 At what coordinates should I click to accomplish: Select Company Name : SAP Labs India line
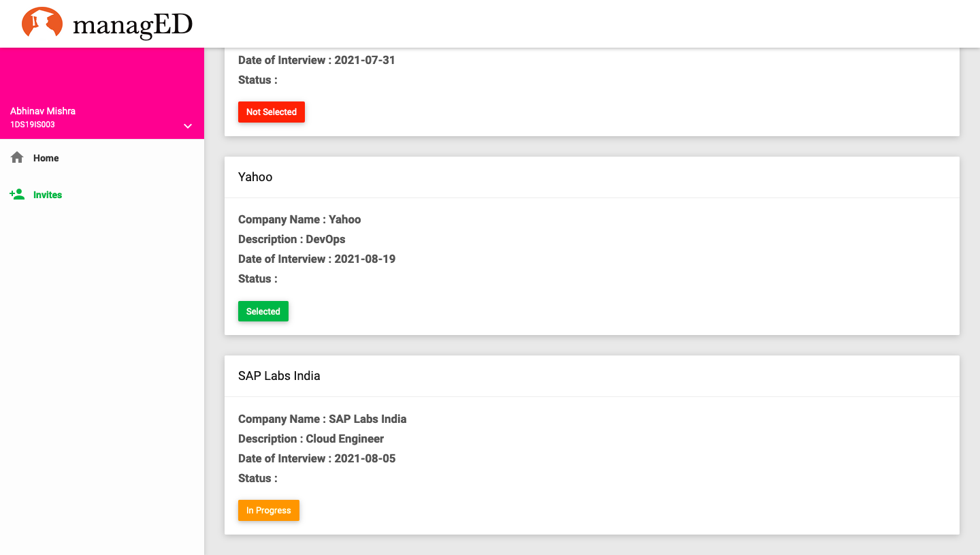323,419
